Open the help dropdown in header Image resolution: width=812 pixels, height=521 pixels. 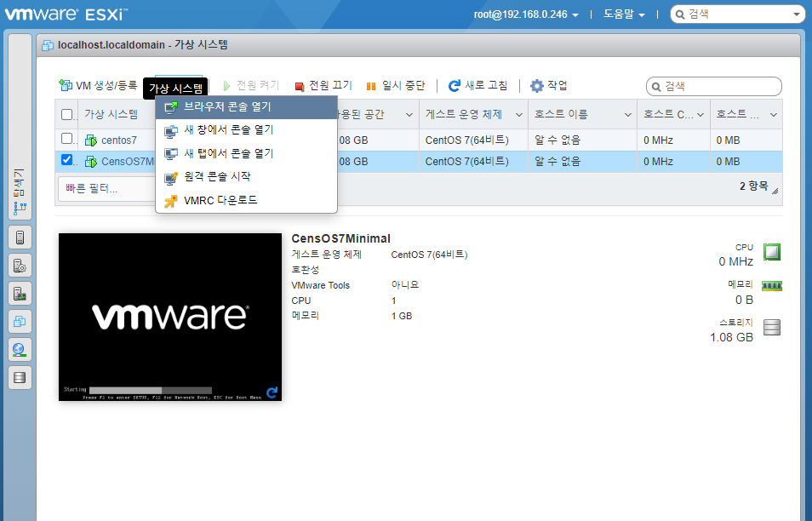(624, 14)
